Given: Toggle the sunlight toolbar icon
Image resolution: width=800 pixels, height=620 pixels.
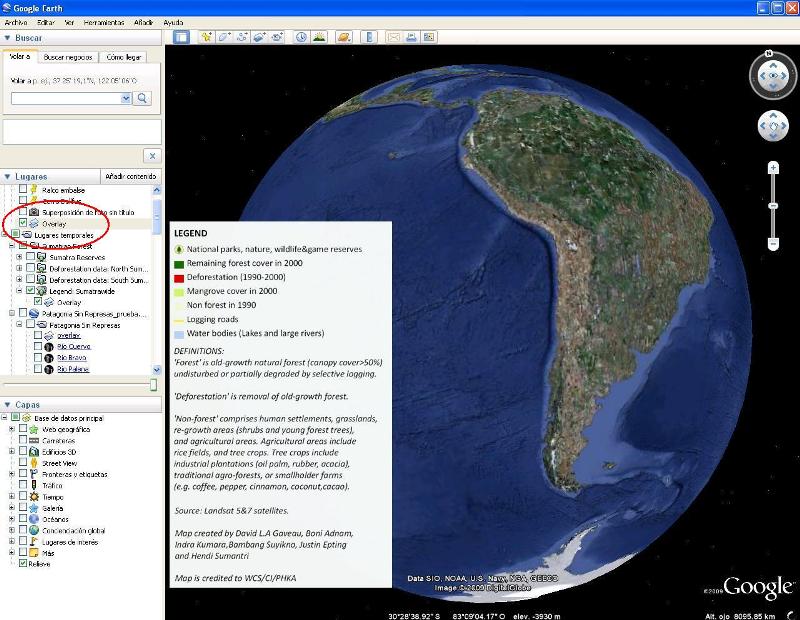Looking at the screenshot, I should pyautogui.click(x=319, y=37).
